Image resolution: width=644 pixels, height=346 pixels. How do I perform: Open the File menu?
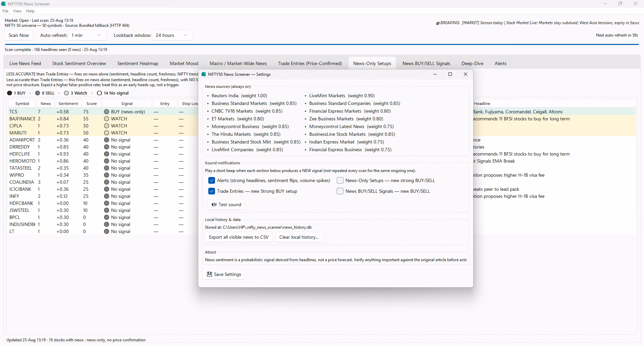coord(5,11)
